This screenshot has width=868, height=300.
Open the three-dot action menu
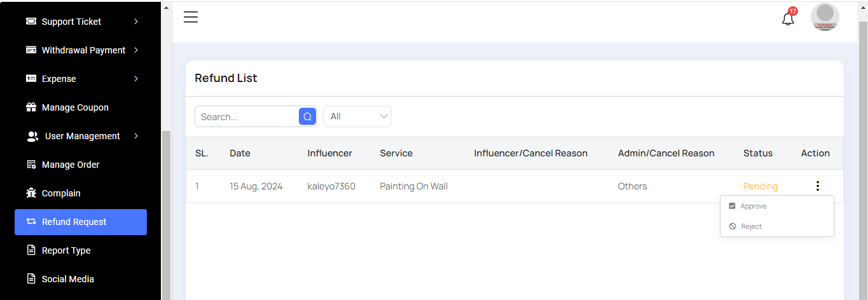click(817, 186)
